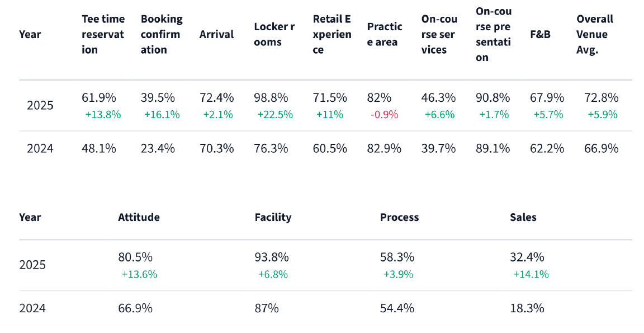Viewport: 644px width, 333px height.
Task: Click the Overall Venue Avg. column header
Action: 595,34
